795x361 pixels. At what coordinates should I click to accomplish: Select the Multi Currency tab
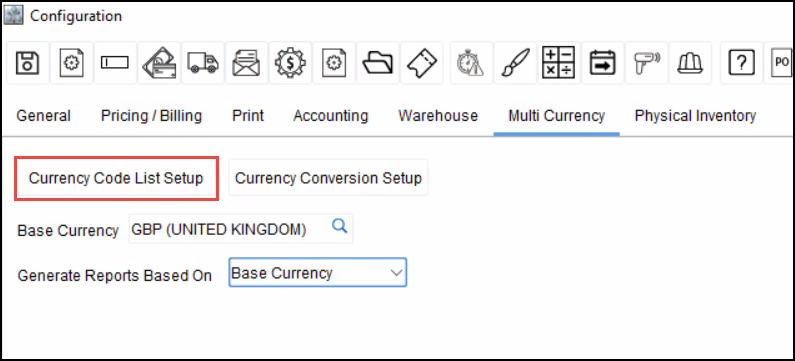click(x=557, y=116)
